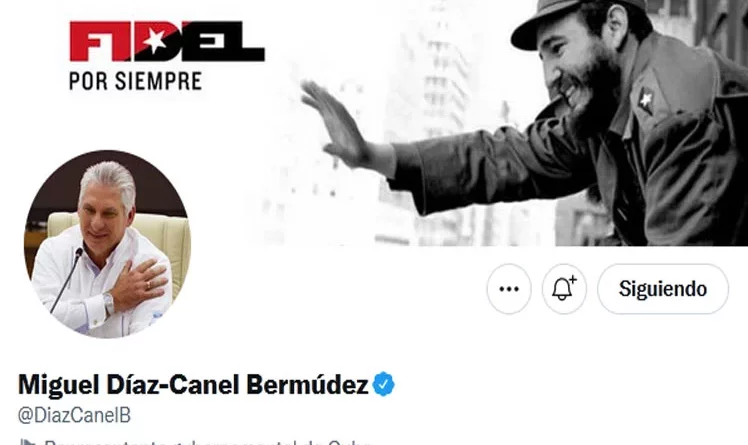Click the cap in the banner photo
Viewport: 748px width, 445px height.
[575, 21]
